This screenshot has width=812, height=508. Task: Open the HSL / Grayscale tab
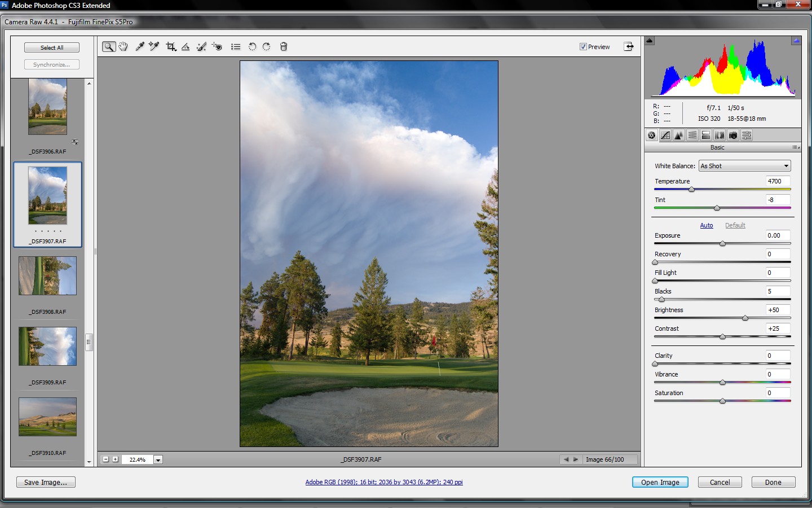click(x=692, y=135)
